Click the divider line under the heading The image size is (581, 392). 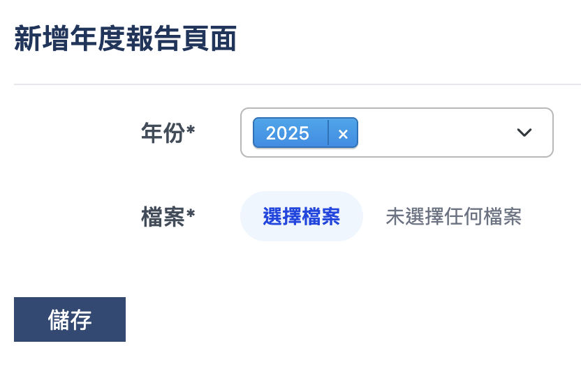297,84
